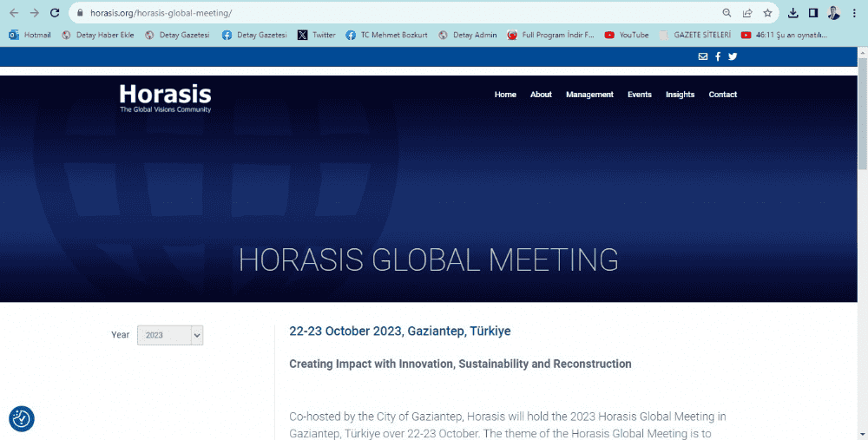Screen dimensions: 868x440
Task: Open the Home menu item
Action: click(505, 95)
